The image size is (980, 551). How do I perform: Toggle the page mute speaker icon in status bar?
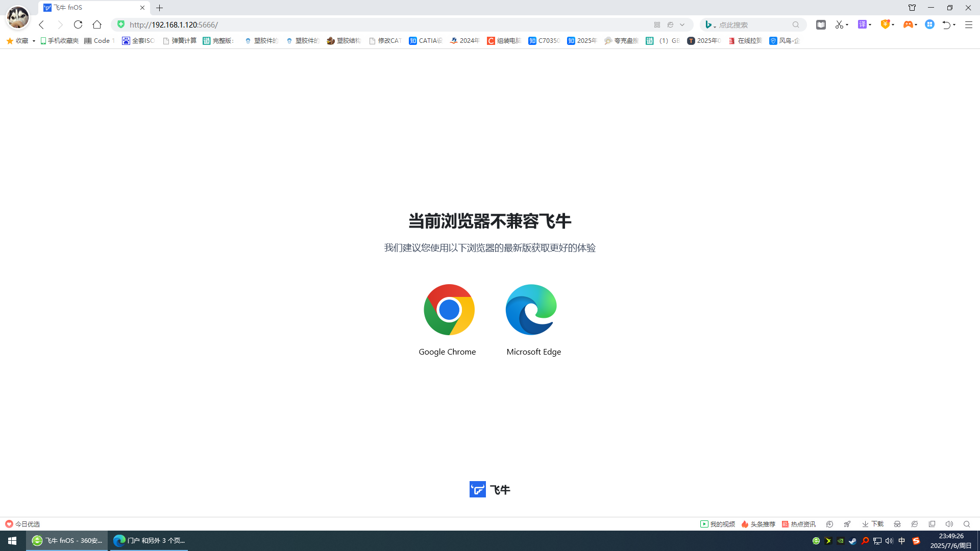(949, 524)
